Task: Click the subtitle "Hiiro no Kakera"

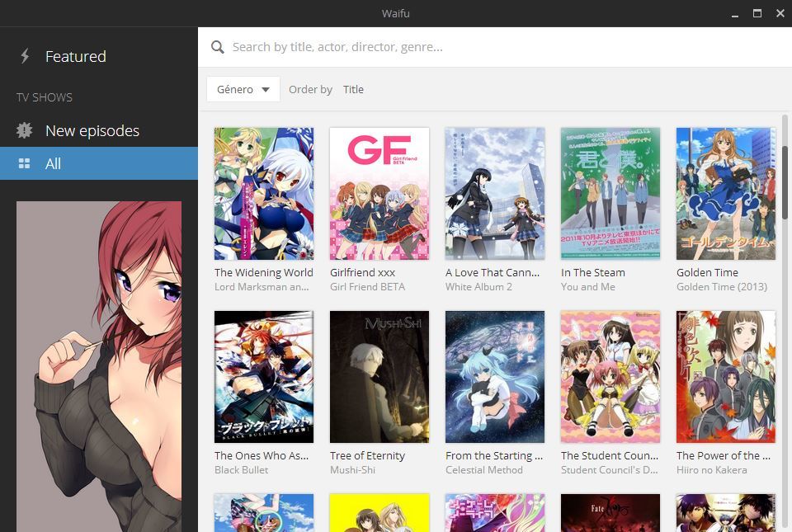Action: [712, 470]
